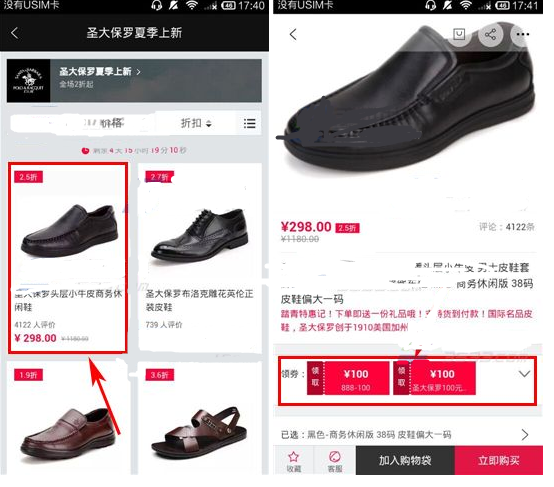The image size is (554, 487).
Task: Expand the 领券 coupon list chevron
Action: [x=524, y=374]
